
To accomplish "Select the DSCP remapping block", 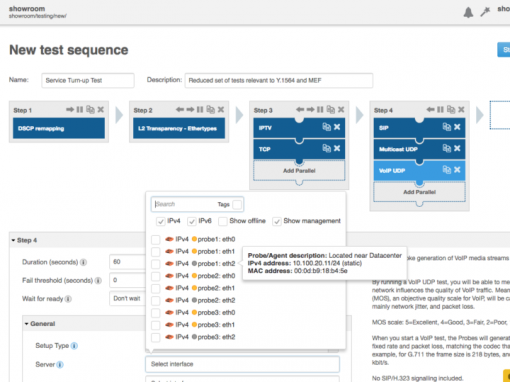I will (59, 128).
